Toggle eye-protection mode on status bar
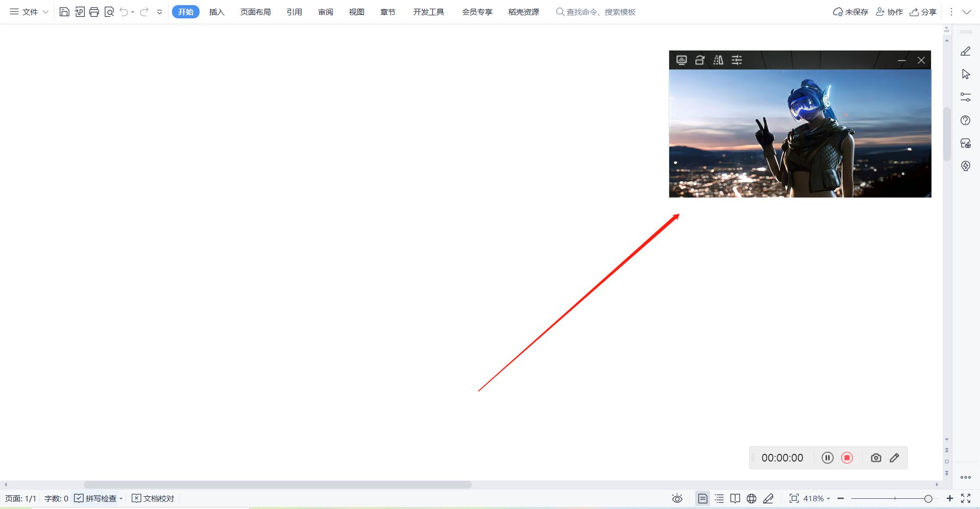This screenshot has height=509, width=980. pos(677,498)
